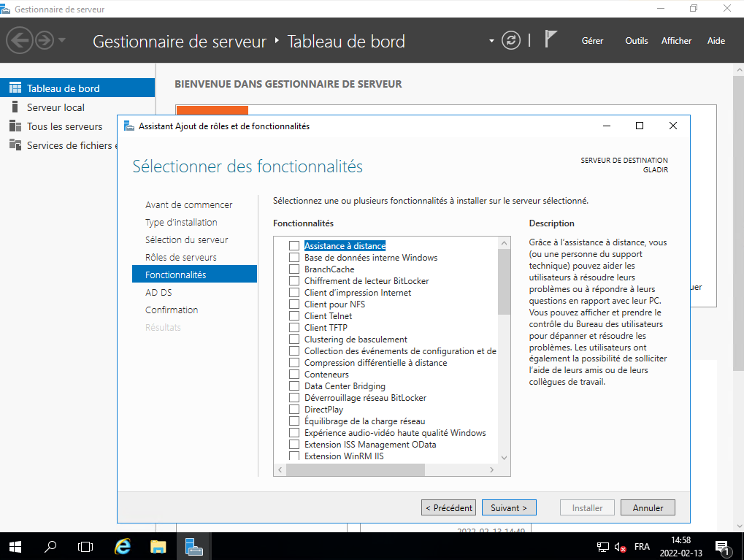Open the notifications flag icon
Image resolution: width=744 pixels, height=560 pixels.
(x=551, y=39)
